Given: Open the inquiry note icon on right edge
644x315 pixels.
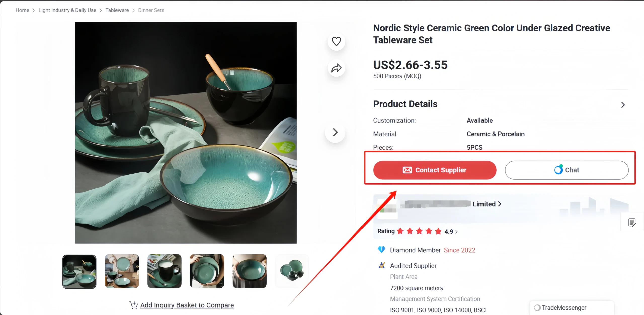Looking at the screenshot, I should click(632, 222).
